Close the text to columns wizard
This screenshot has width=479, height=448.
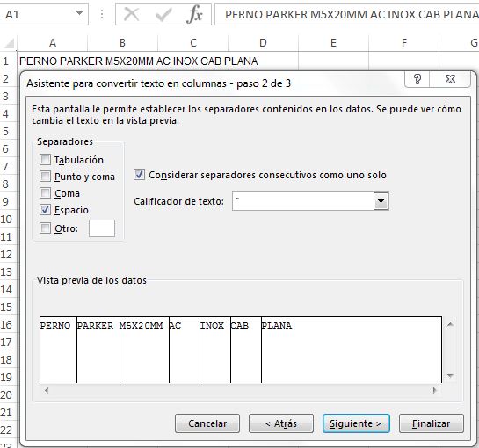click(x=450, y=79)
